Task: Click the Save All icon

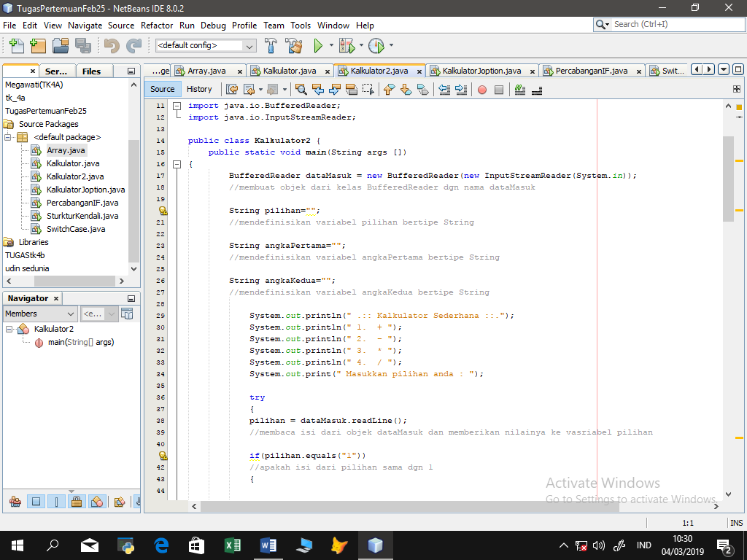Action: 81,45
